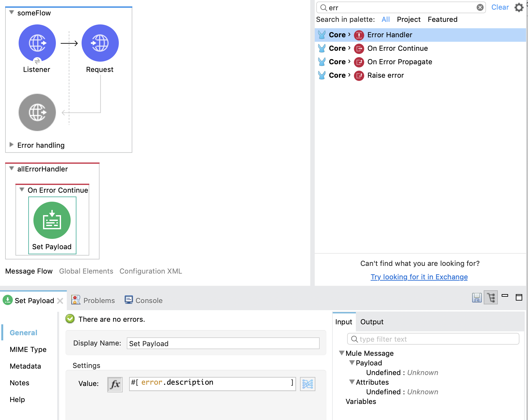
Task: Expand the Error handling section
Action: [12, 145]
